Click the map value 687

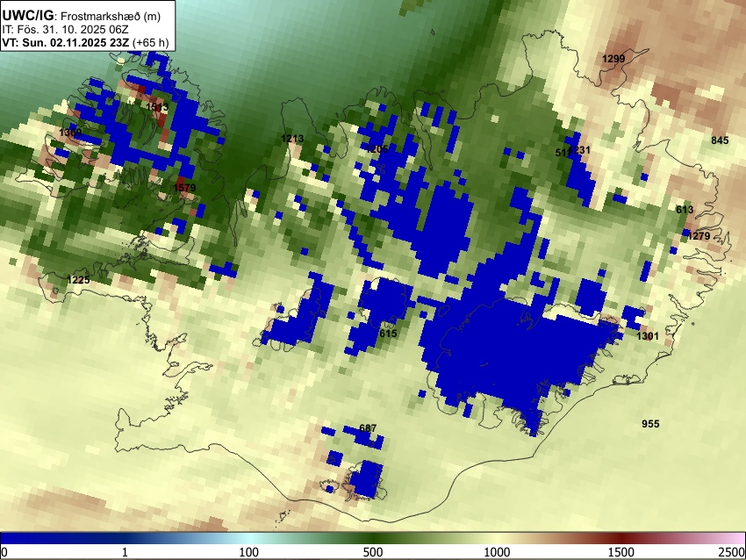(368, 428)
